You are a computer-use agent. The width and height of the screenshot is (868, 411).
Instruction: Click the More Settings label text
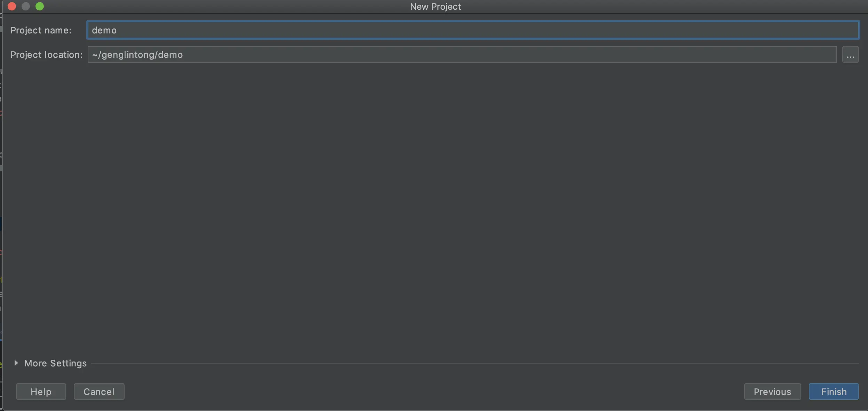click(x=55, y=363)
